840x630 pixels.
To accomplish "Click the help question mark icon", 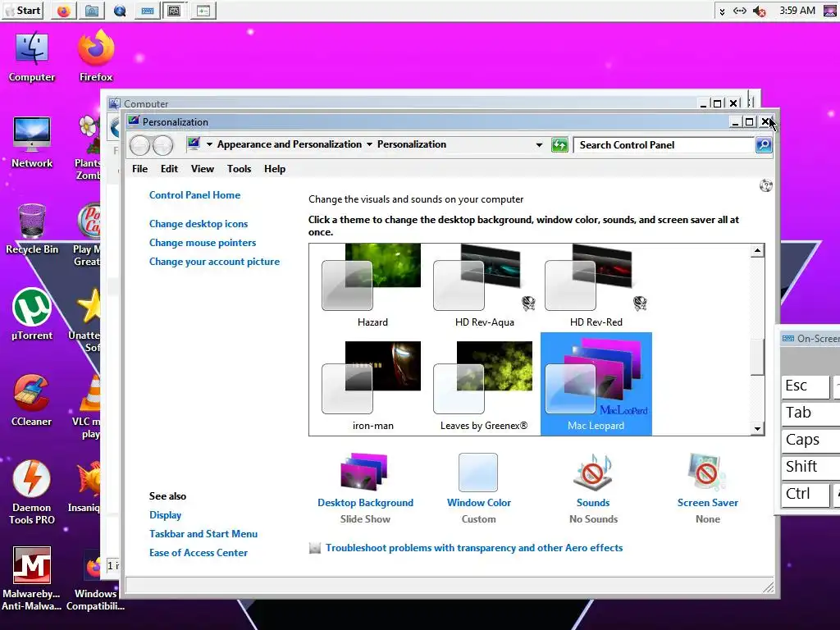I will pyautogui.click(x=766, y=185).
